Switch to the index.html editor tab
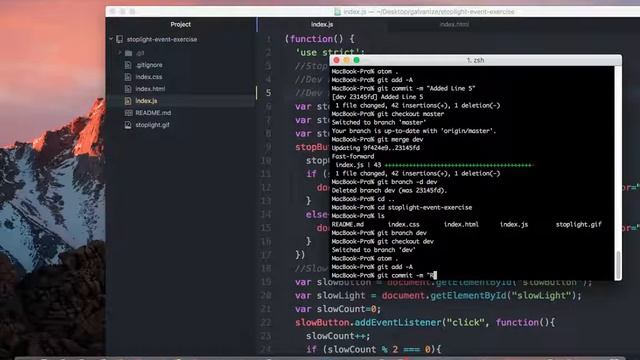Screen dimensions: 640x360 [454, 24]
